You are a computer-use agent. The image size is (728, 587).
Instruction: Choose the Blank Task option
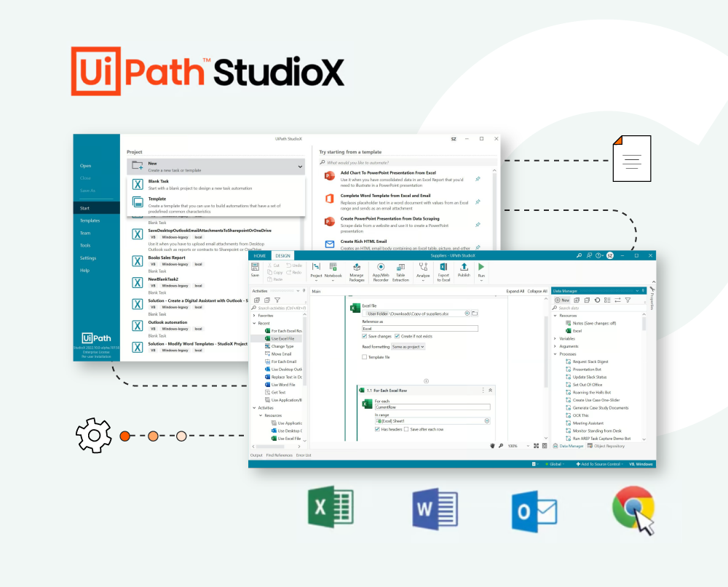point(216,185)
